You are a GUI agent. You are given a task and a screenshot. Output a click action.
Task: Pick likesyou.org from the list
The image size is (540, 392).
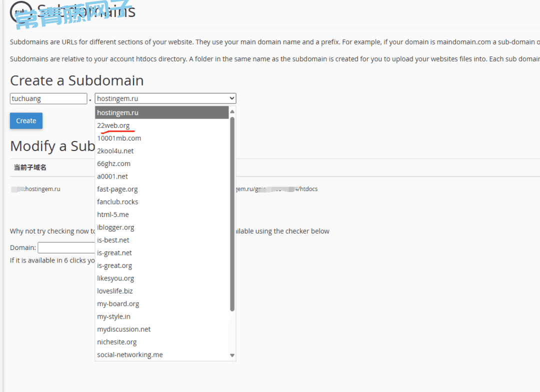coord(162,278)
